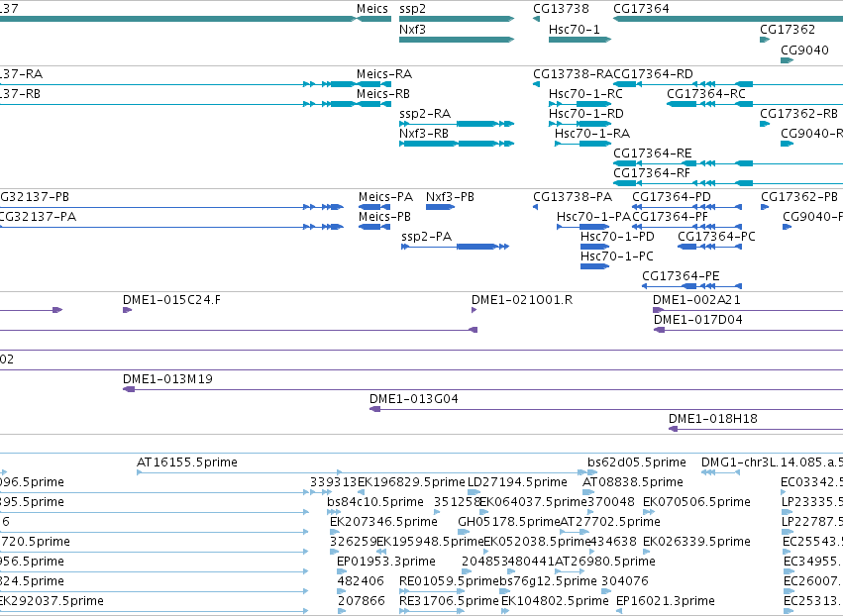Select the 304076 EST label

[x=624, y=581]
